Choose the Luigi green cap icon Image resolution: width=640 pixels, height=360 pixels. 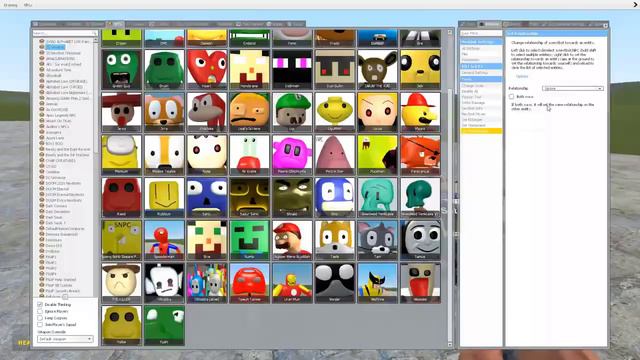click(292, 112)
